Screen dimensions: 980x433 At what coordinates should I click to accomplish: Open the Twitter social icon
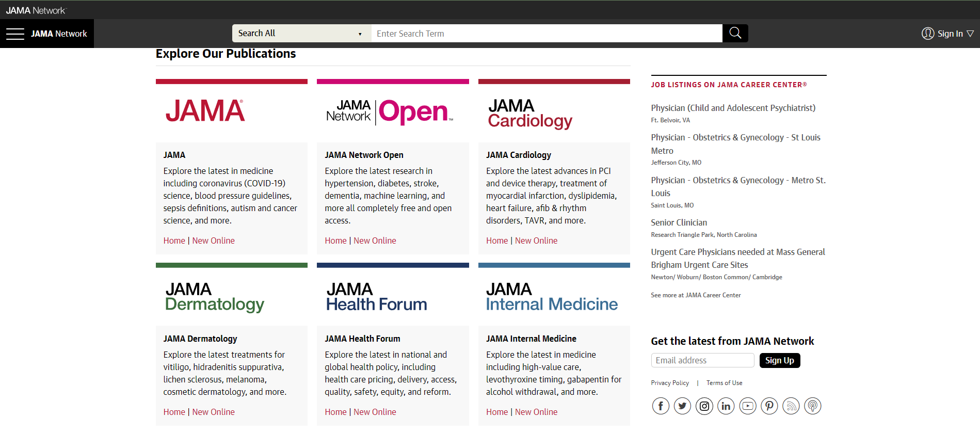coord(682,406)
